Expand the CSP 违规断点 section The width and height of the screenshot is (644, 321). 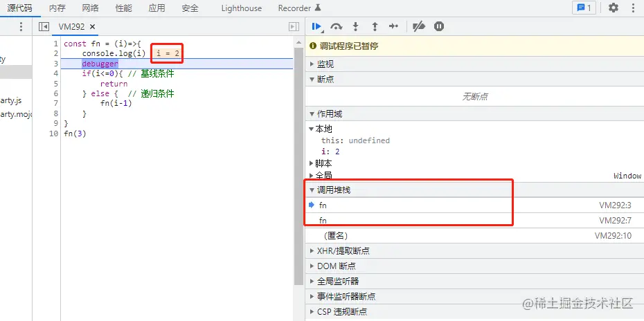[475, 311]
